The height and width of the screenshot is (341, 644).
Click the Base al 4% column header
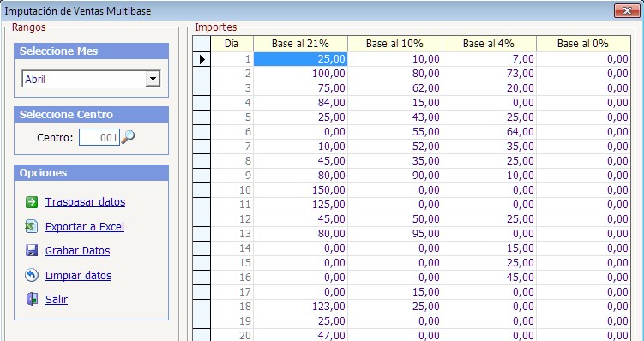(x=489, y=44)
